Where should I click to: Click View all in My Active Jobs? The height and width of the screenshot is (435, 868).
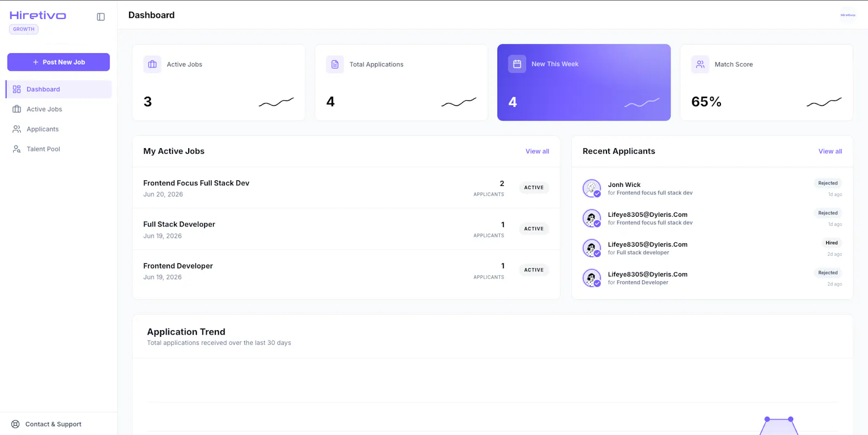click(537, 152)
